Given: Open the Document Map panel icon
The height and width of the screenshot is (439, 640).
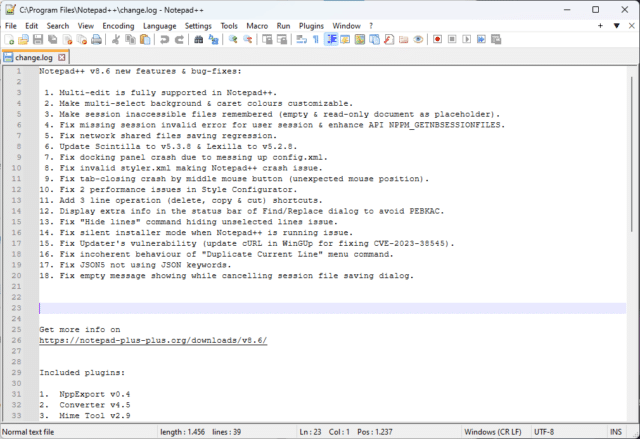Looking at the screenshot, I should [360, 40].
